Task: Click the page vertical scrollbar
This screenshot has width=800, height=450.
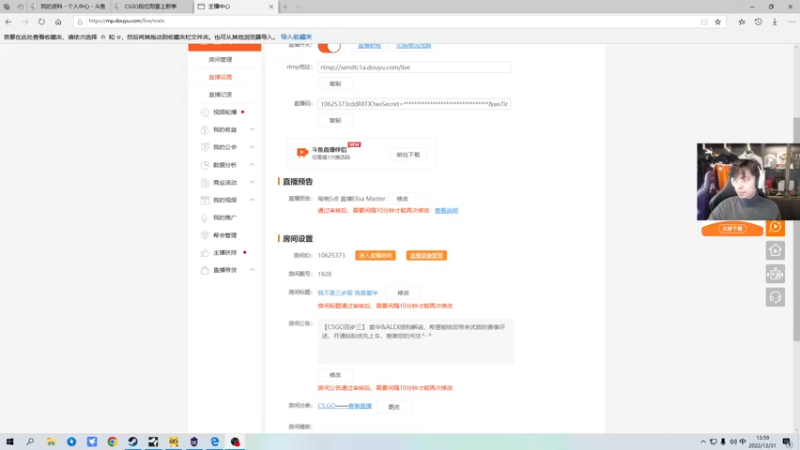Action: pyautogui.click(x=796, y=230)
